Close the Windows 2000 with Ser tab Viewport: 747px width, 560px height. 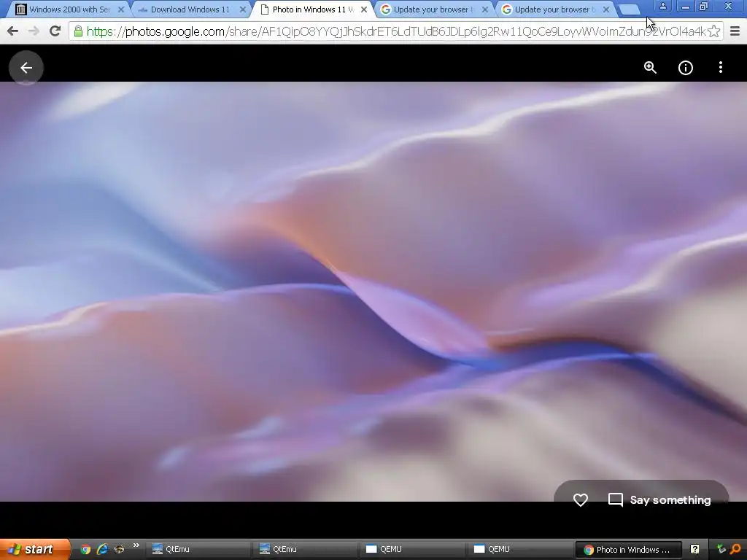coord(121,9)
